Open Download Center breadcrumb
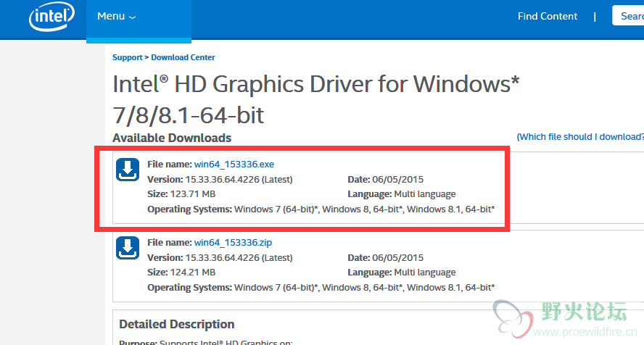Screen dimensions: 644x345 [183, 57]
